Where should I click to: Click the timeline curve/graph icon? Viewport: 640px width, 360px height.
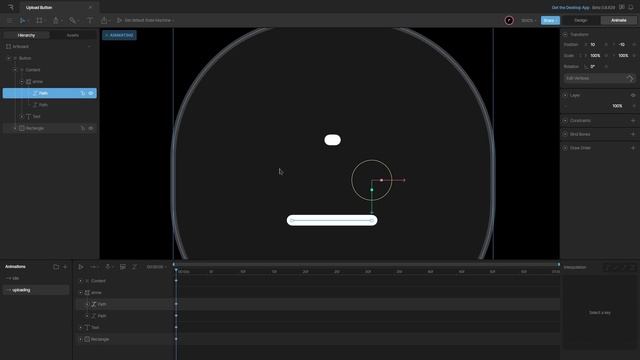(135, 267)
